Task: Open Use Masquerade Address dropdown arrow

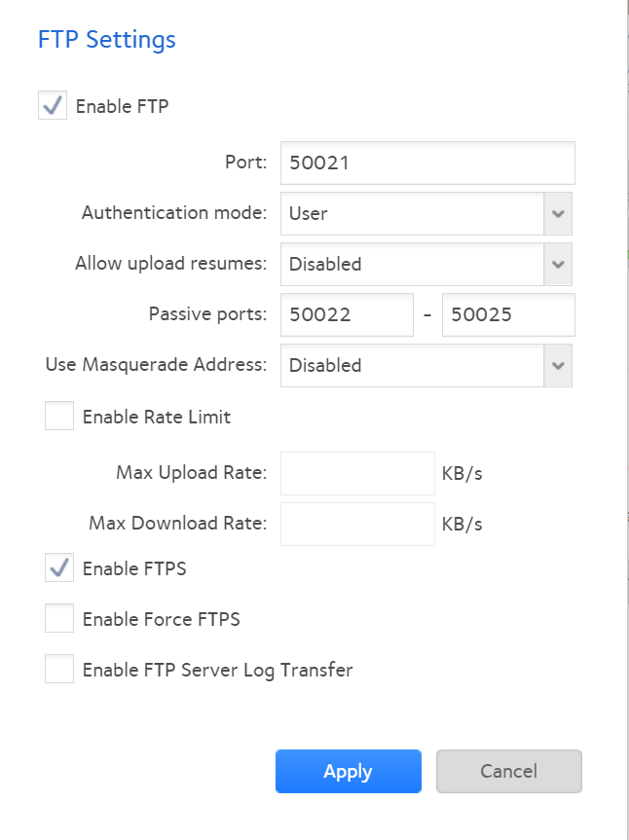Action: [x=557, y=366]
